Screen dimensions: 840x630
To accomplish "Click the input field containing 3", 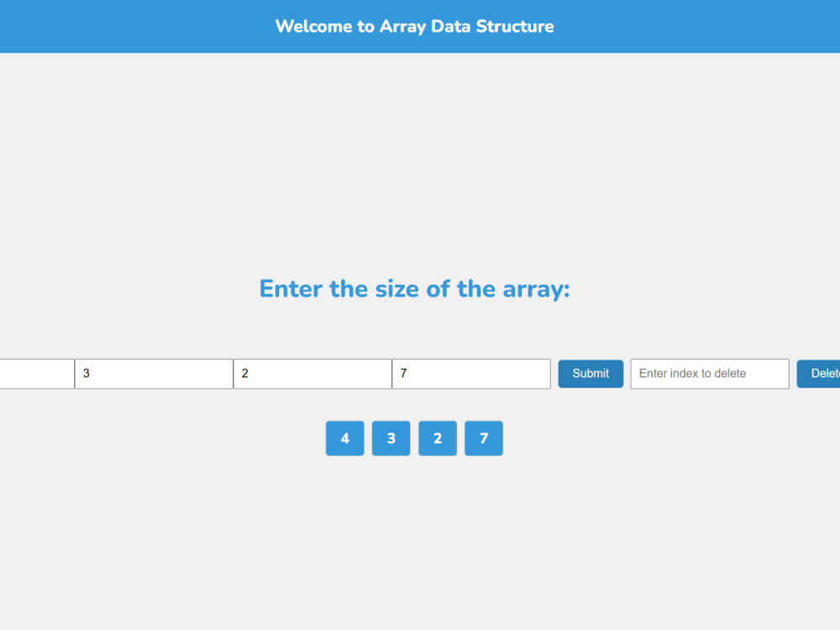I will coord(154,374).
